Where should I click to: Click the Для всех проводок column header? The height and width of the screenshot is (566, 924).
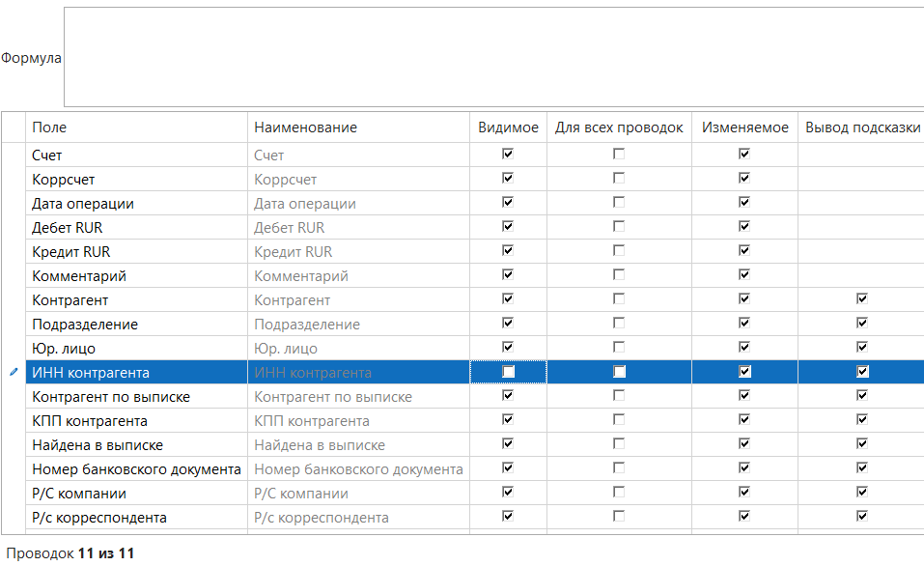pos(619,127)
